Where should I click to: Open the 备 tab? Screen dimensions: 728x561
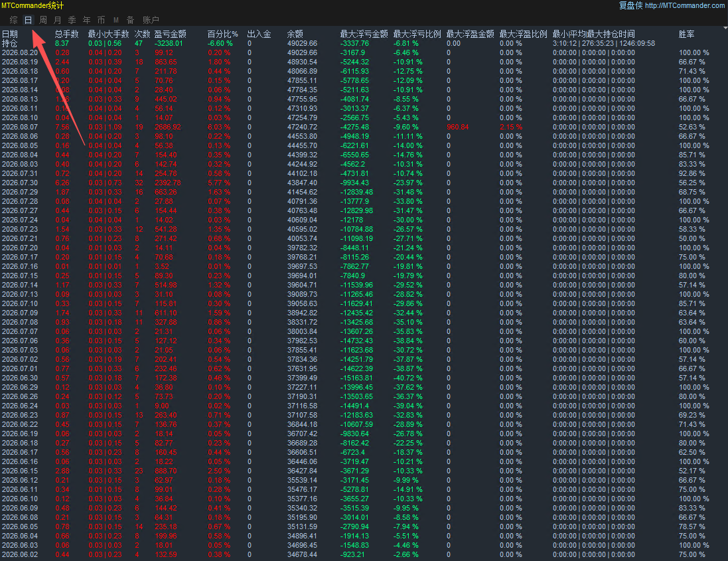[x=131, y=20]
